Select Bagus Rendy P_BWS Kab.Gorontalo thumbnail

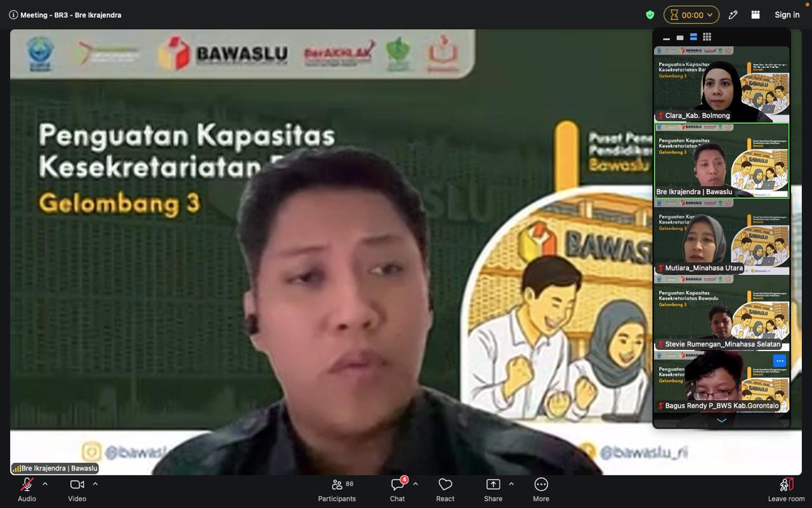point(722,381)
